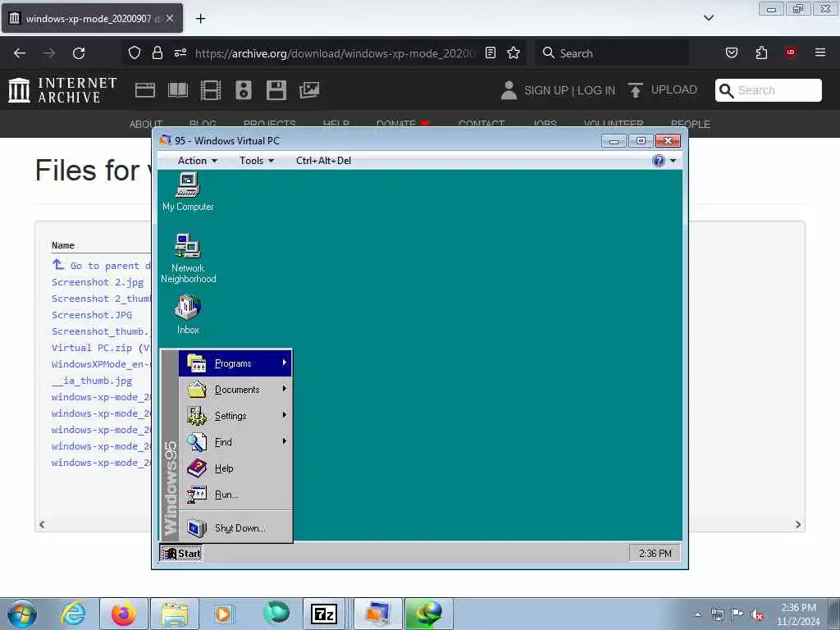This screenshot has height=630, width=840.
Task: Click the archive.org URL address bar
Action: (x=335, y=53)
